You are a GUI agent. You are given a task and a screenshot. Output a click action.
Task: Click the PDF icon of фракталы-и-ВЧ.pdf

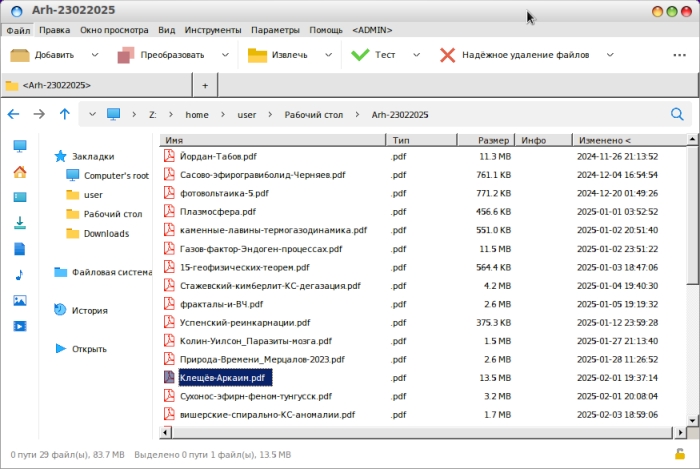pyautogui.click(x=169, y=304)
